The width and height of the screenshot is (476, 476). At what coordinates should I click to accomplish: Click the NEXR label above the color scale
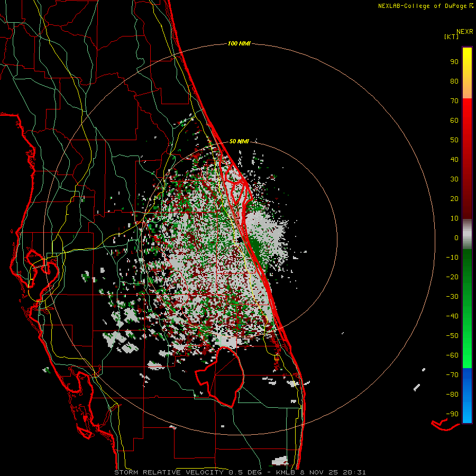[x=465, y=32]
